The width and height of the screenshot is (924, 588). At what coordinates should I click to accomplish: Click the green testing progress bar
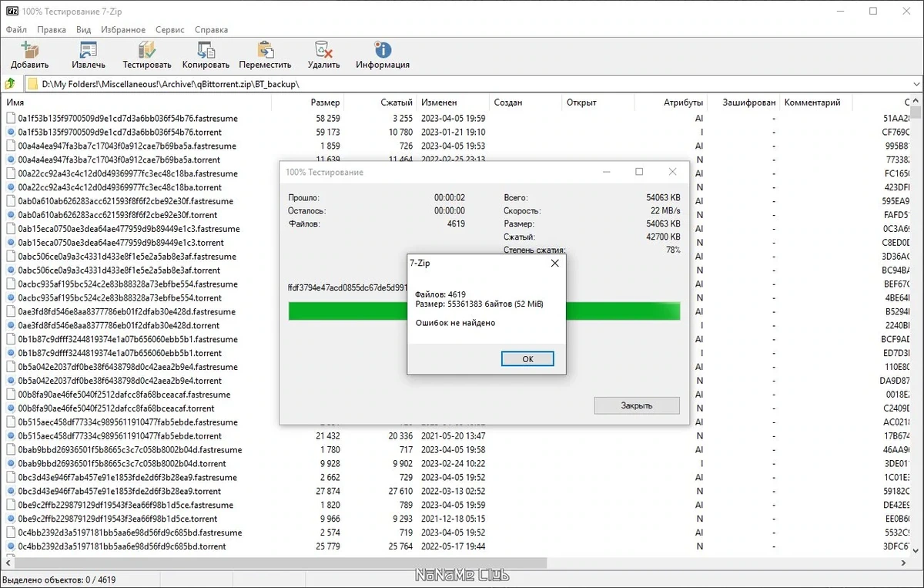click(484, 311)
